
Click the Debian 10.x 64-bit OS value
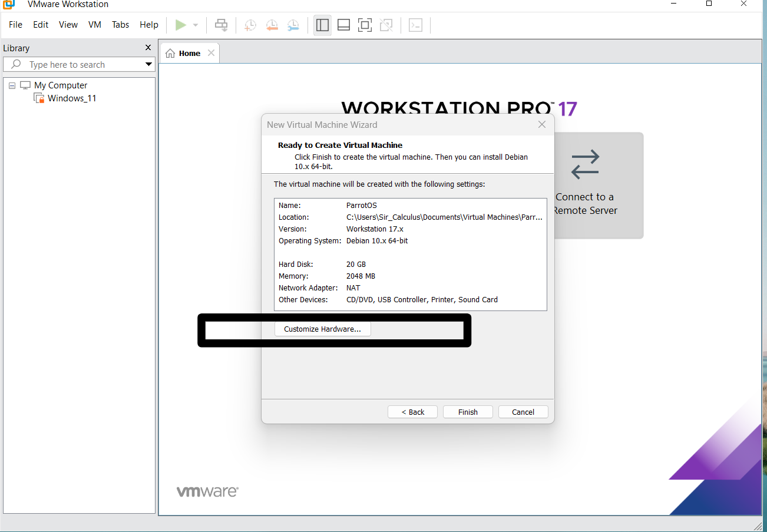(377, 240)
